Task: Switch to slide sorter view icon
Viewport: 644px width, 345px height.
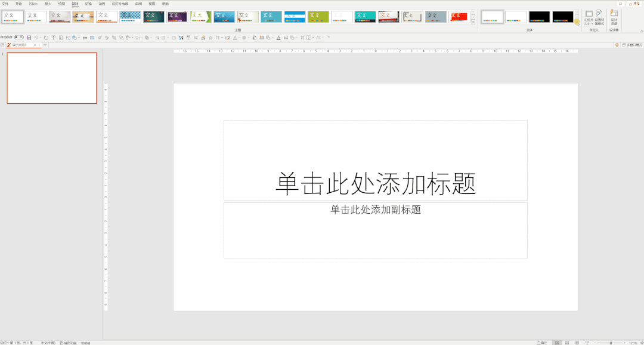Action: coord(567,343)
